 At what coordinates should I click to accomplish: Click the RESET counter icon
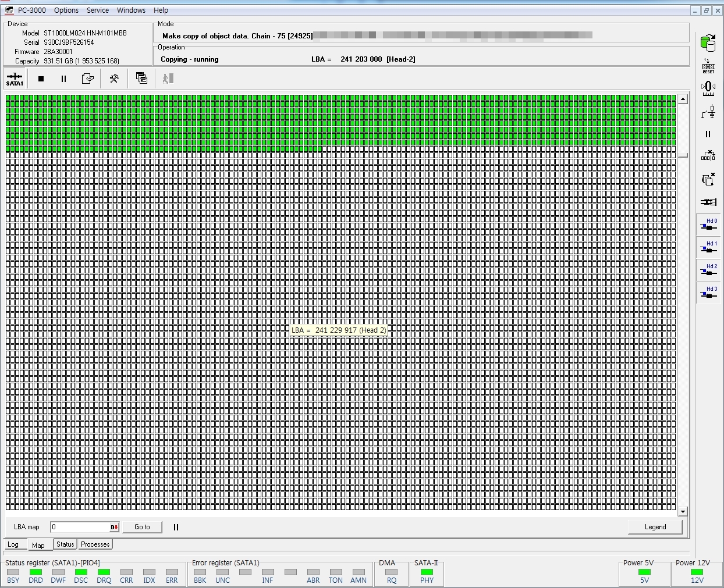[x=708, y=66]
